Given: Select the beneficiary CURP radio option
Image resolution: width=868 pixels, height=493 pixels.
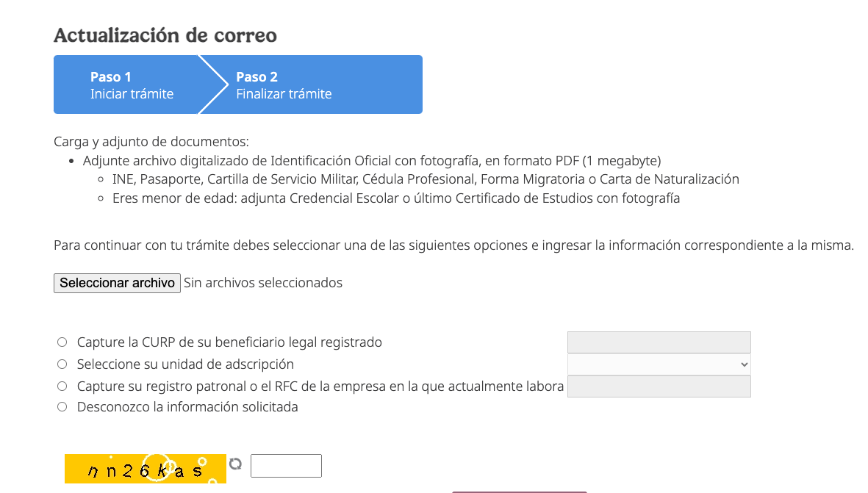Looking at the screenshot, I should click(62, 342).
